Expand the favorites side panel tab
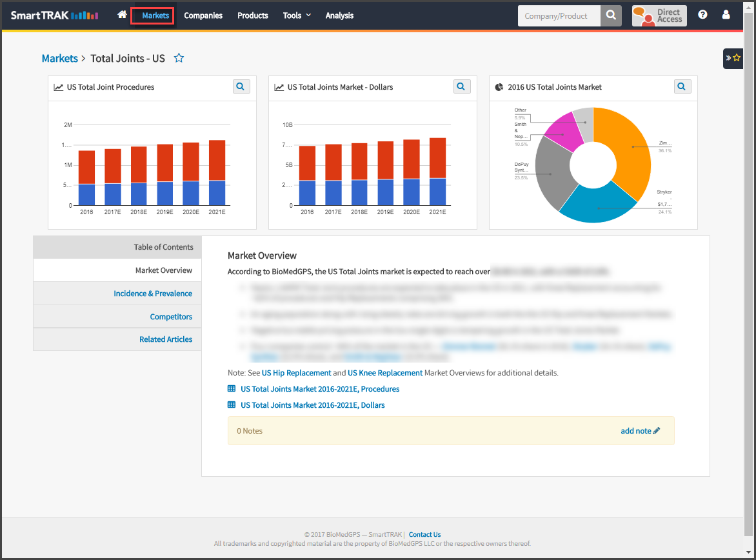The image size is (756, 560). (733, 58)
